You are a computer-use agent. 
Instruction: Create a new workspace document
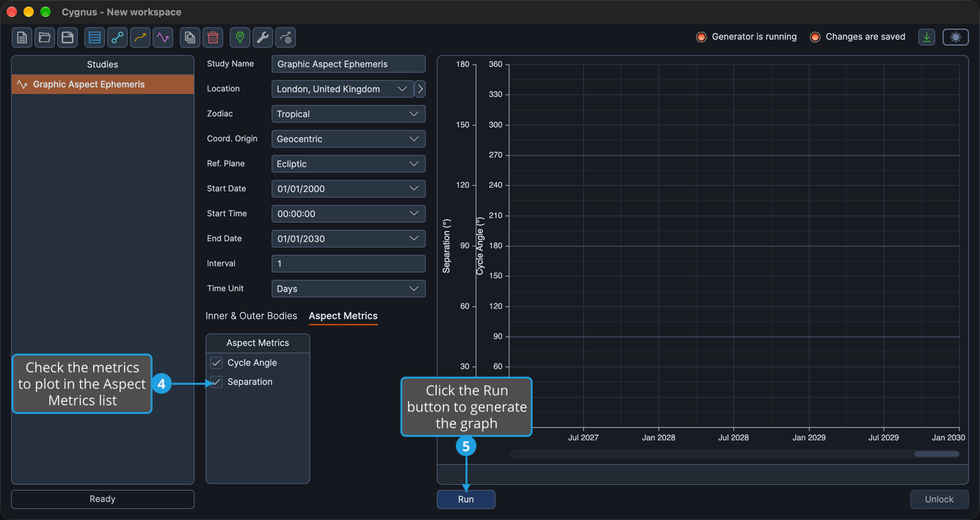click(x=22, y=37)
